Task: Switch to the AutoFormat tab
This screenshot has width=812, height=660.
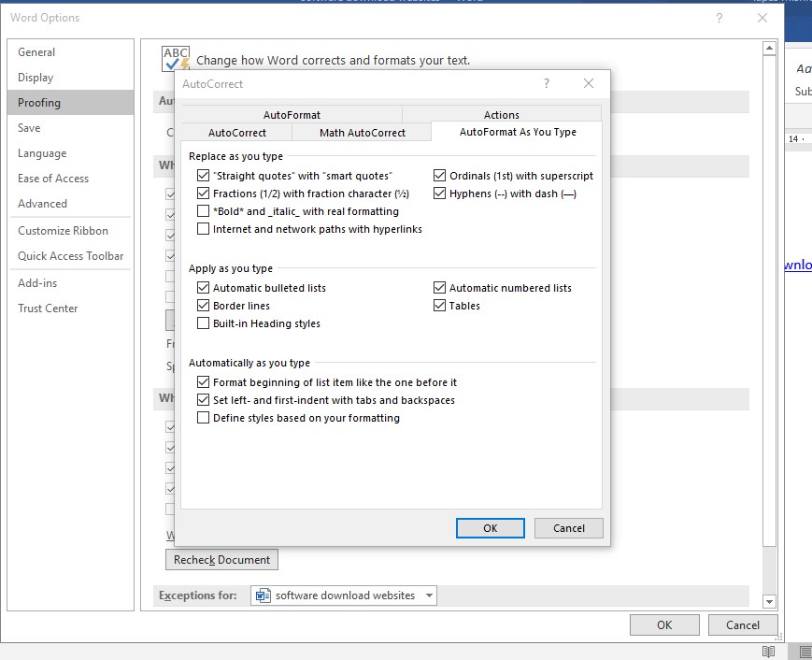Action: tap(292, 114)
